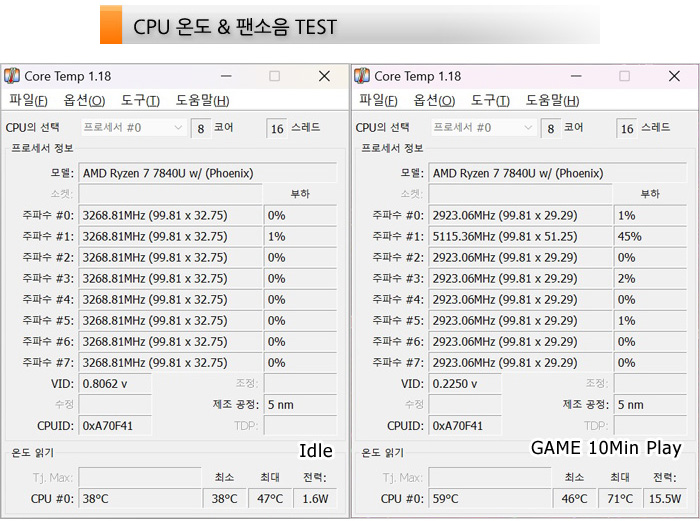700x521 pixels.
Task: Click the 45% load value field
Action: point(650,236)
